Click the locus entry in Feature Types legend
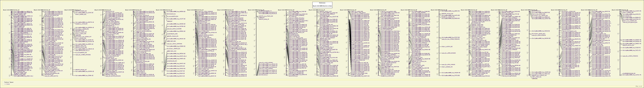 [x=8, y=84]
